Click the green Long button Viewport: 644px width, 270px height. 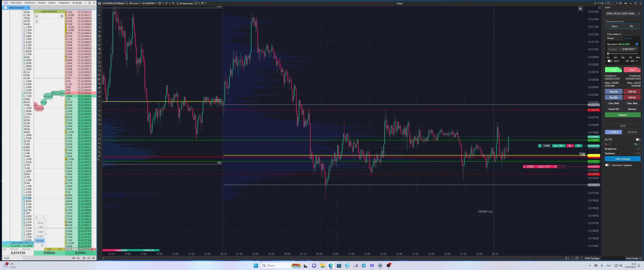[613, 70]
